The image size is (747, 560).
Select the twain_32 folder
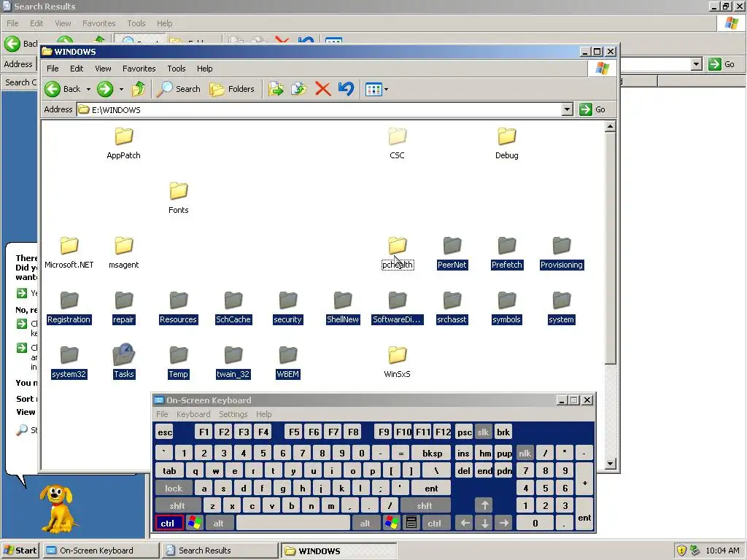pos(233,362)
